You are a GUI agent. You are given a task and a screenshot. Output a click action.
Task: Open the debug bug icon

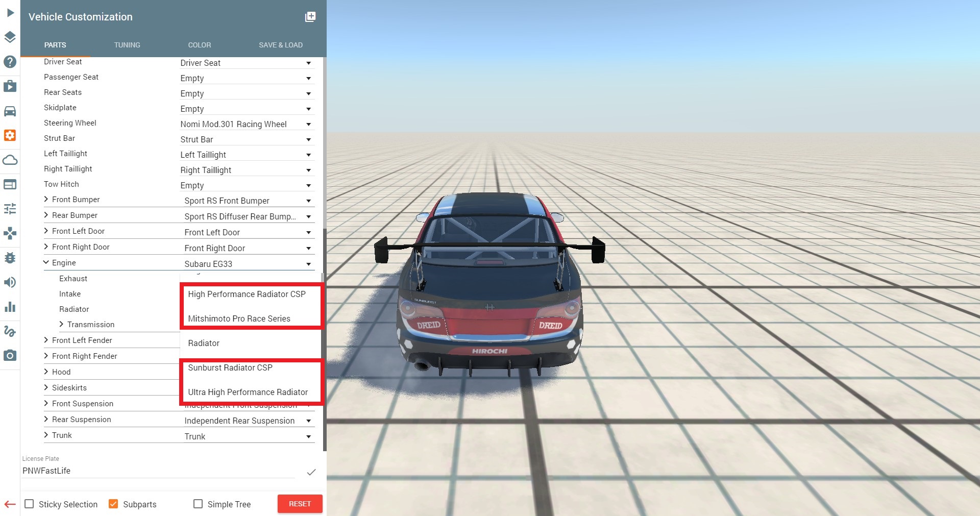pyautogui.click(x=10, y=258)
